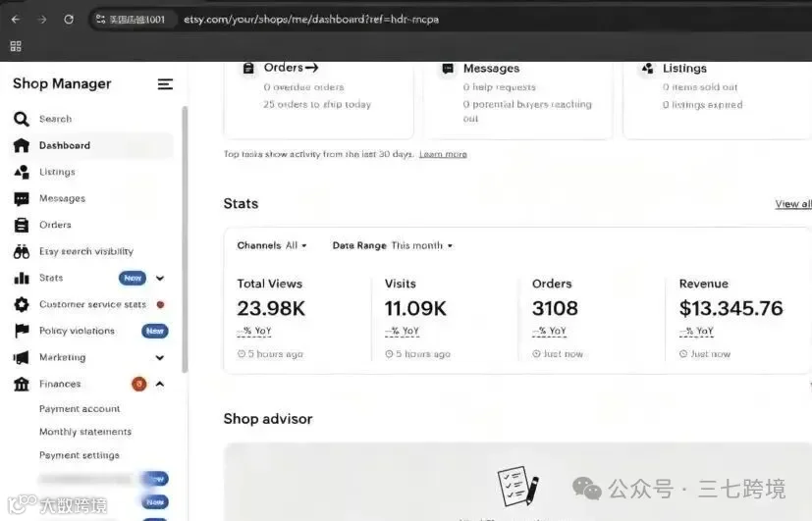Click the Dashboard house icon
The width and height of the screenshot is (812, 521).
[x=22, y=145]
